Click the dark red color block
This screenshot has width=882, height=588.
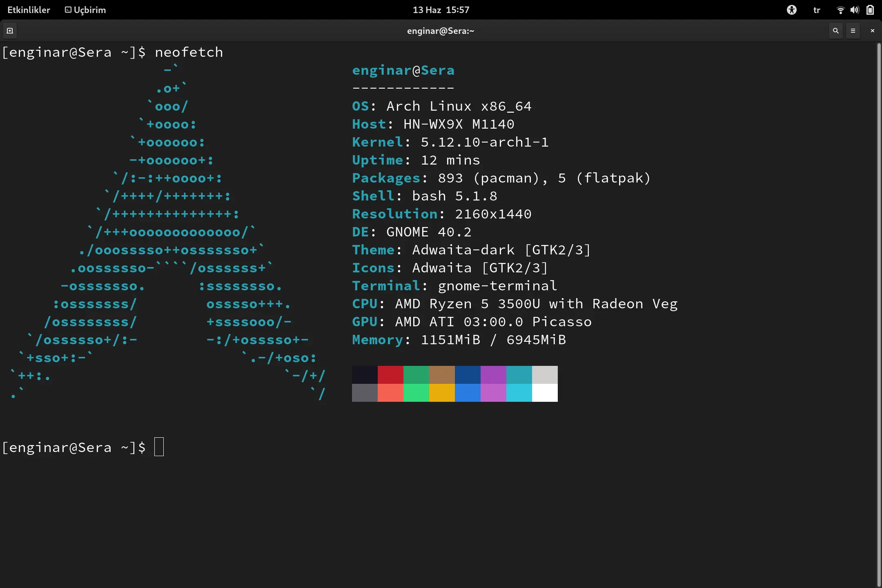(390, 375)
